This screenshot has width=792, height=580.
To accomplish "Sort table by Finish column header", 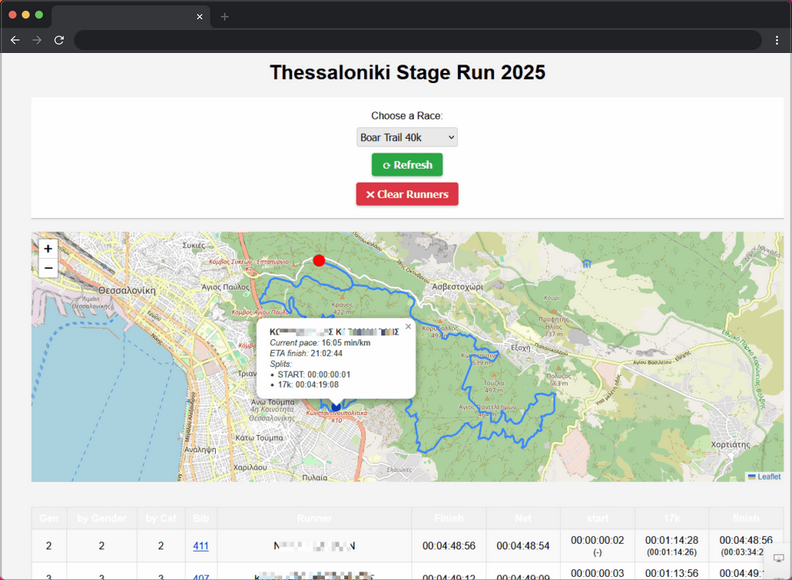I will pos(449,518).
